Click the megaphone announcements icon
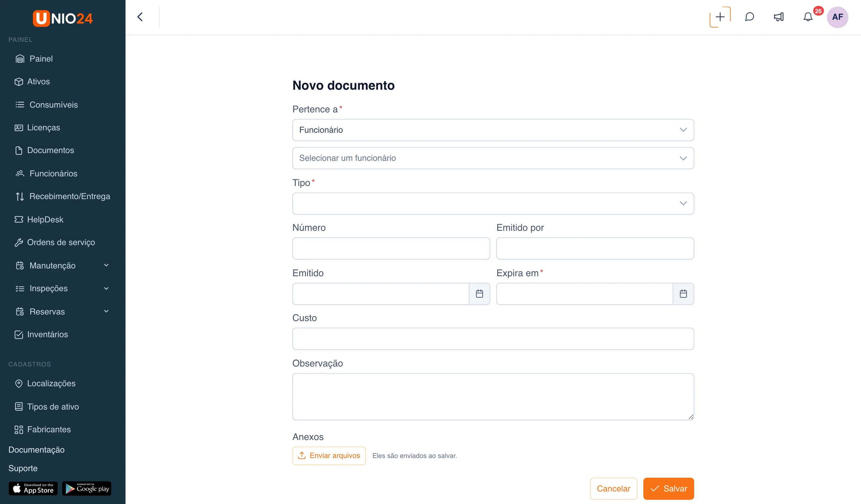 tap(779, 17)
